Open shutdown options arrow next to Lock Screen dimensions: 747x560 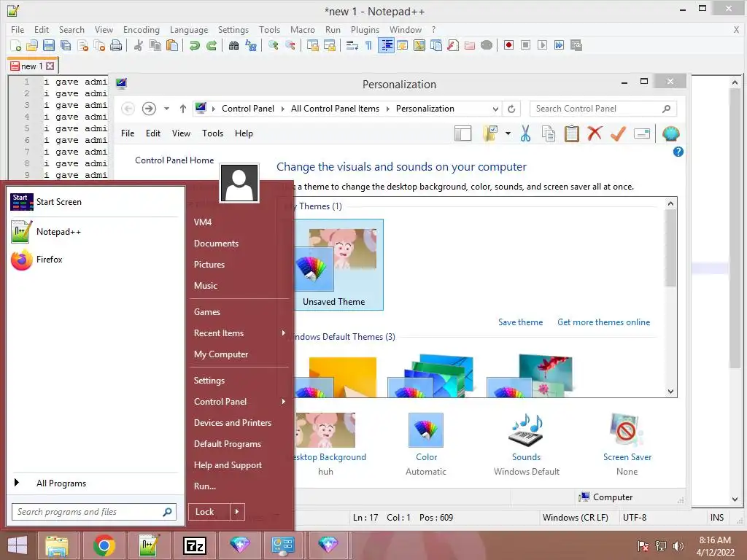pyautogui.click(x=237, y=512)
